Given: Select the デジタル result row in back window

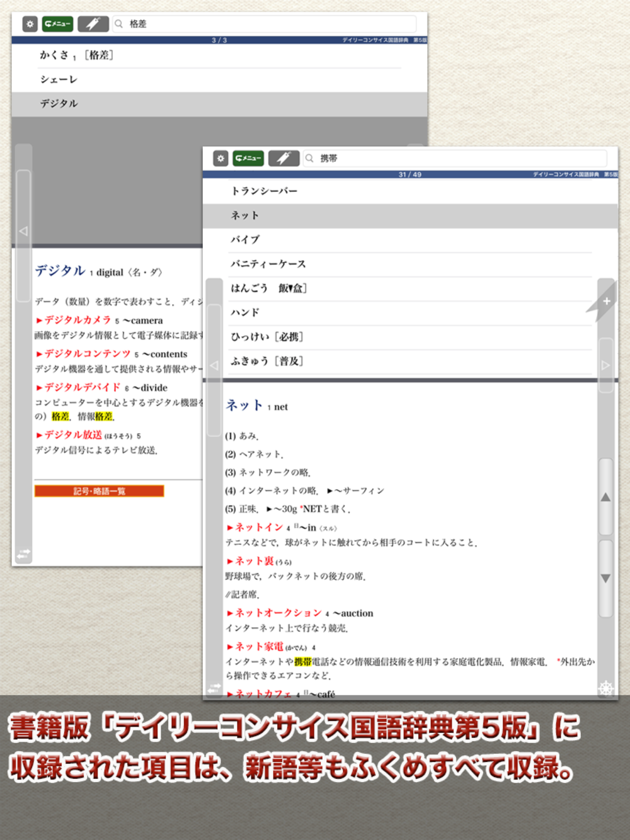Looking at the screenshot, I should pos(219,104).
